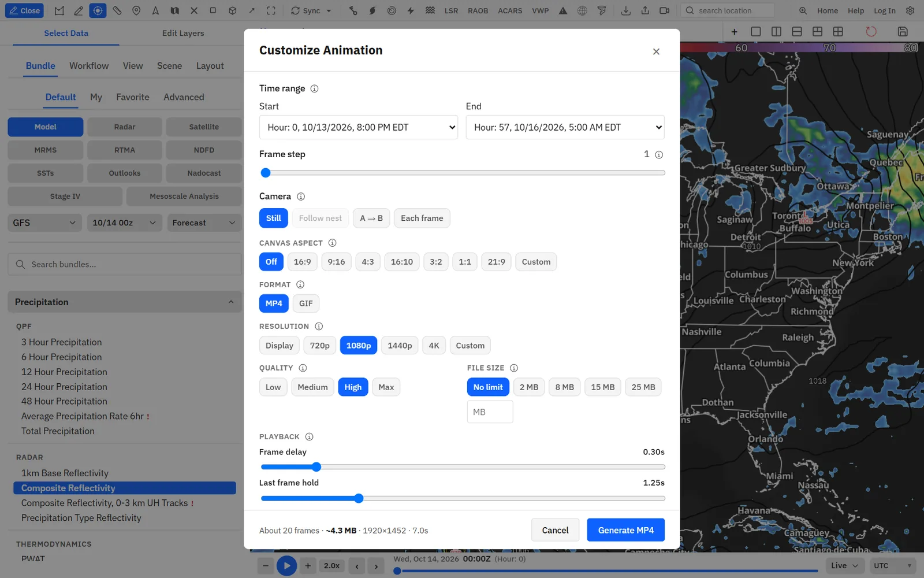Activate the crosshair target tool

pyautogui.click(x=98, y=10)
